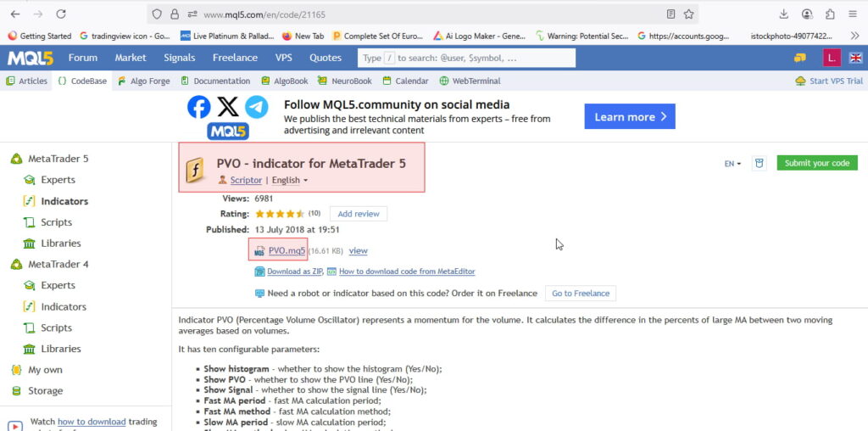Open Facebook social icon in banner
Viewport: 868px width, 431px height.
coord(198,107)
